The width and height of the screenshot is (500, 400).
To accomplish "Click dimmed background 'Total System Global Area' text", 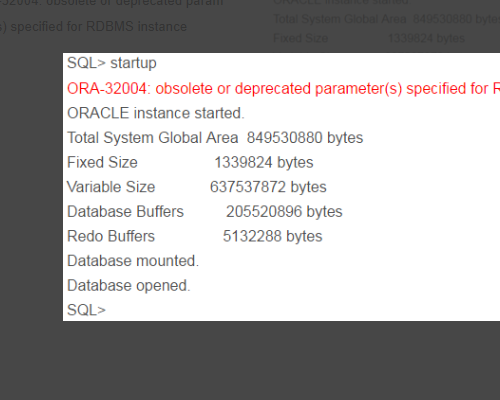I will (x=340, y=19).
